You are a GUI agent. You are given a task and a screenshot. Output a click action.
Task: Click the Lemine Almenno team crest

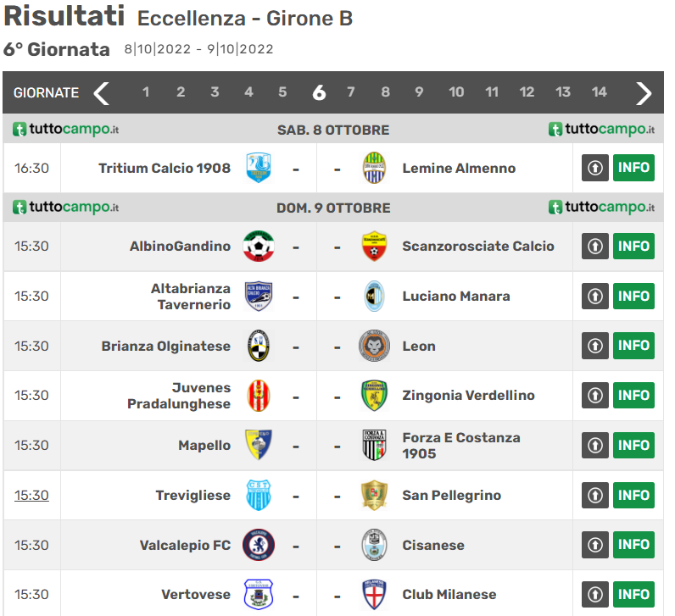click(x=374, y=168)
